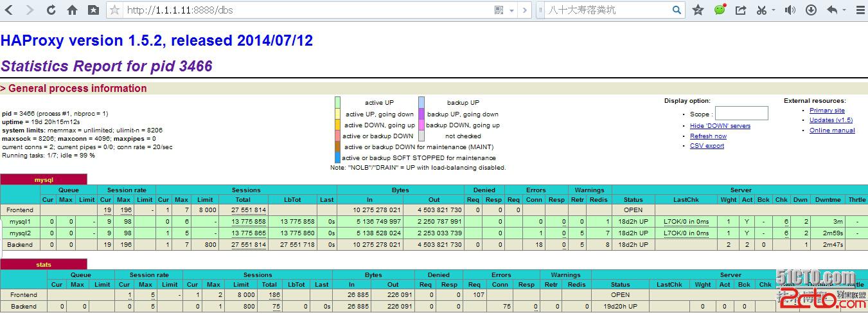Click mysql1 Bytes In 5 136 749 997
This screenshot has width=868, height=315.
376,222
